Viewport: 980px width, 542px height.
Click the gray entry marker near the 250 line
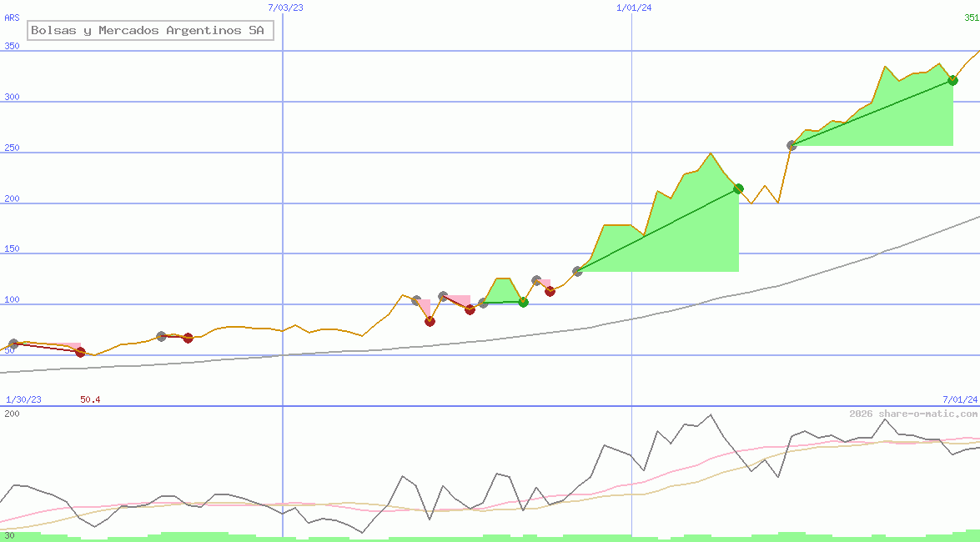pyautogui.click(x=792, y=145)
